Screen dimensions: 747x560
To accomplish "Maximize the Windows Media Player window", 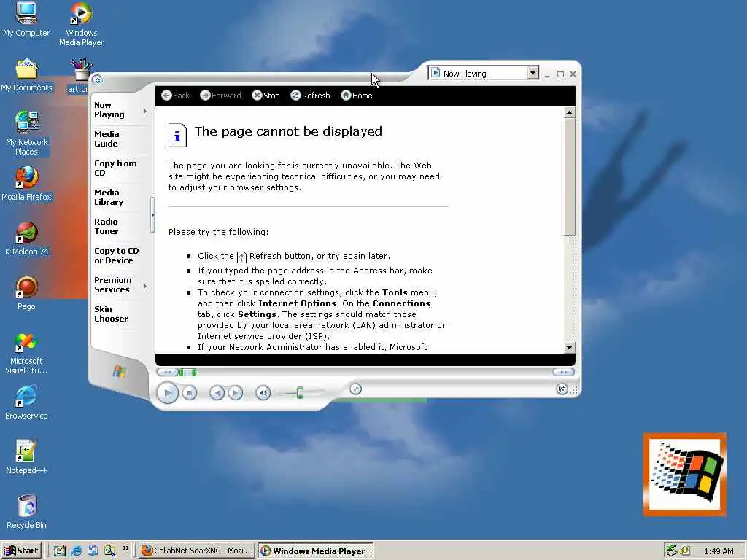I will [560, 74].
